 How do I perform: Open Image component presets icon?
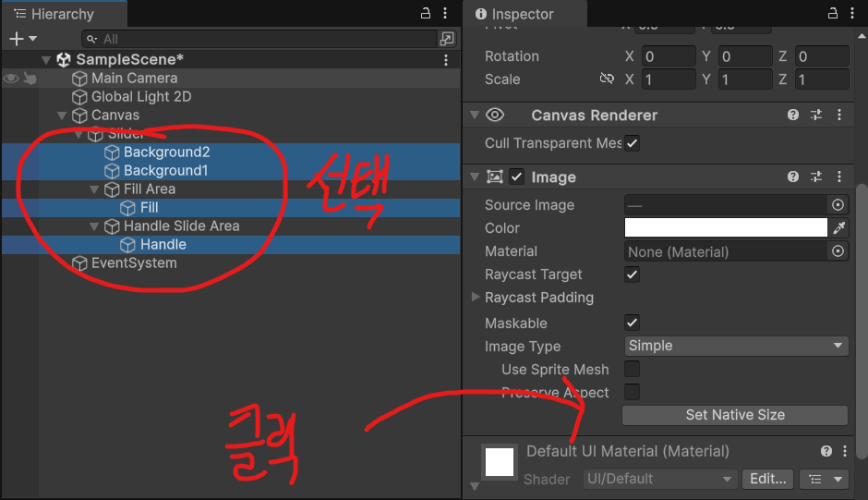pos(816,177)
